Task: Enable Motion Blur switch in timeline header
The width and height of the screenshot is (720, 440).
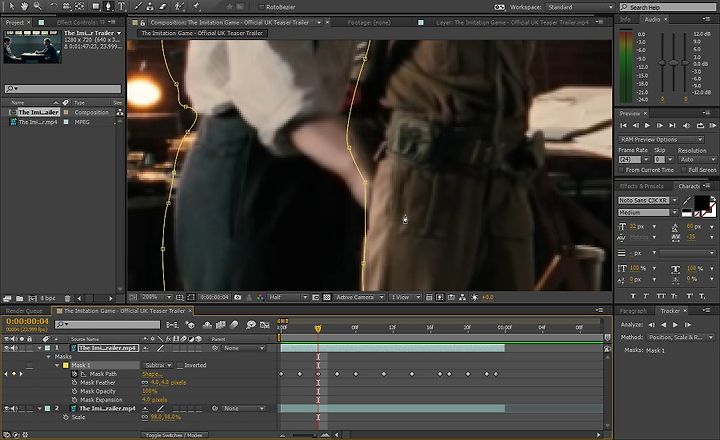Action: [234, 325]
